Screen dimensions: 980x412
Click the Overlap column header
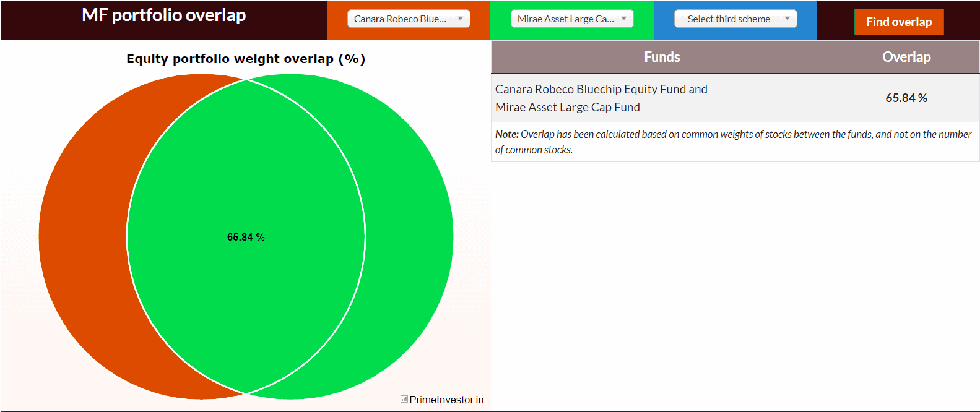pos(906,57)
